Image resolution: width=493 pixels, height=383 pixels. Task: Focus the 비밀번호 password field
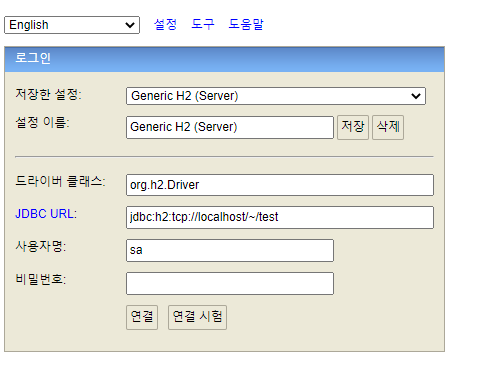(x=230, y=283)
